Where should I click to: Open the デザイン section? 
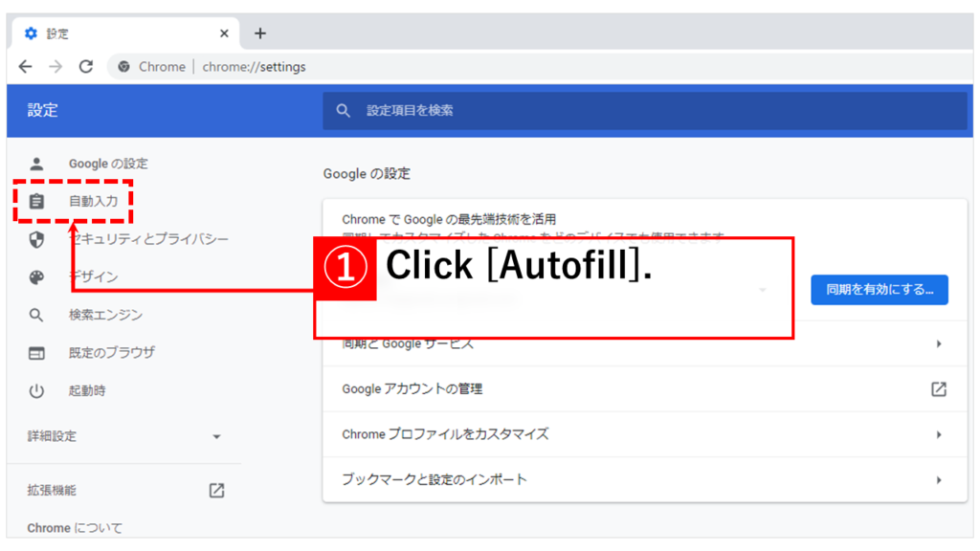click(93, 276)
